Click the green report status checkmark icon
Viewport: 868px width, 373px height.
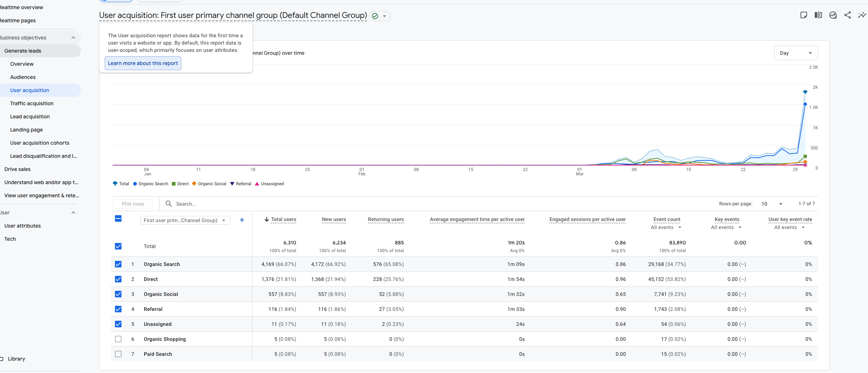pyautogui.click(x=375, y=16)
